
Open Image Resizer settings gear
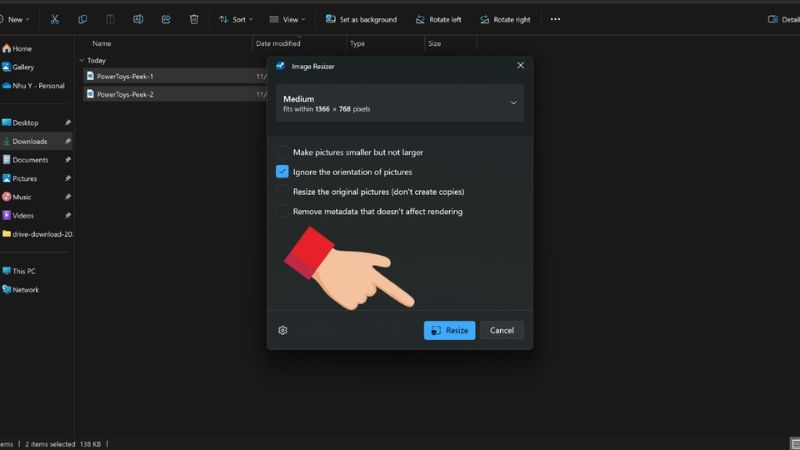[283, 330]
